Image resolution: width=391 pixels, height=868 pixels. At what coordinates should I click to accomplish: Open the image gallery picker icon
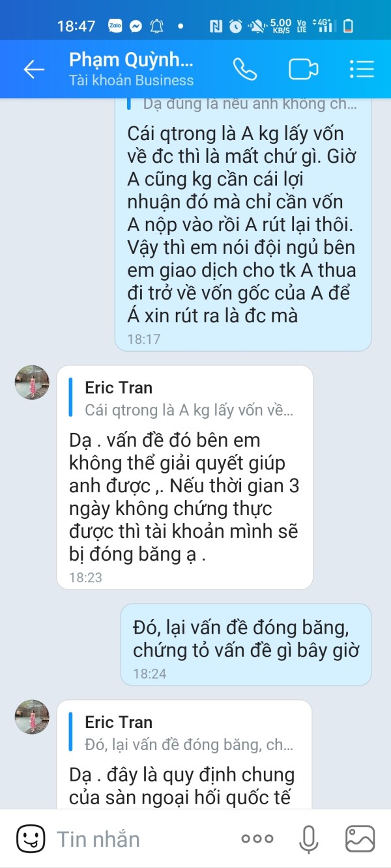(360, 839)
